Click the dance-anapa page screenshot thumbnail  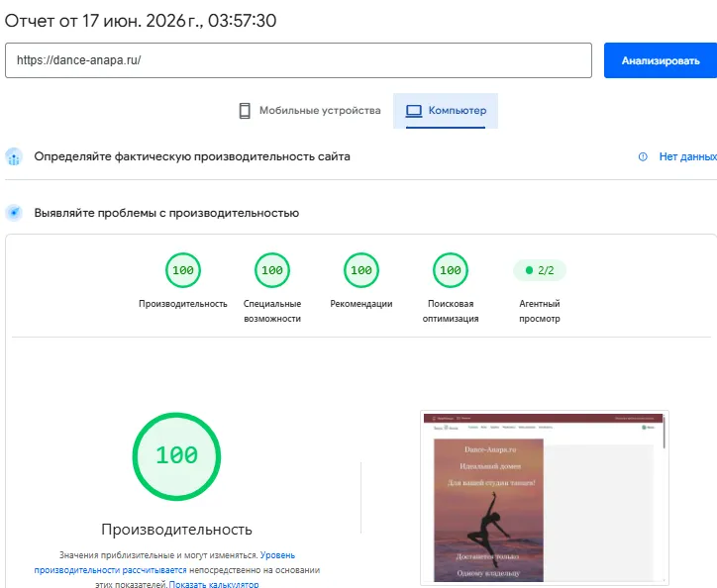(544, 498)
